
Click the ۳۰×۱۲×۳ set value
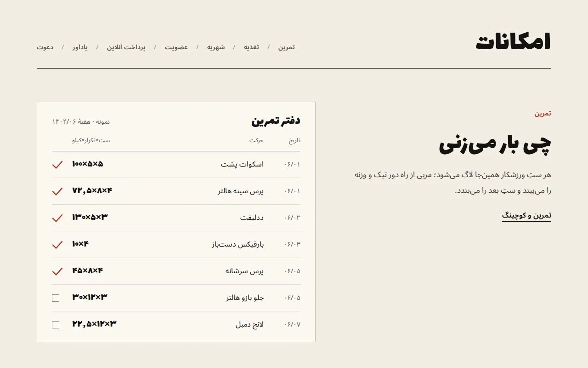(x=90, y=297)
